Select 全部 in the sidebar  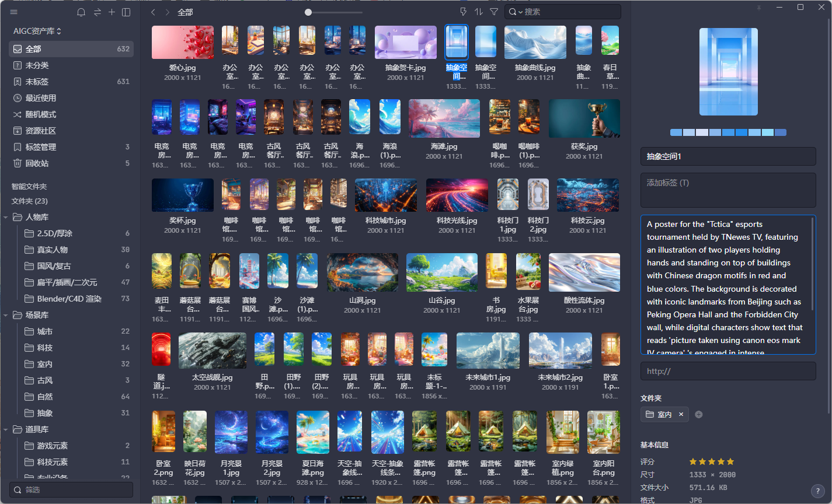point(71,49)
